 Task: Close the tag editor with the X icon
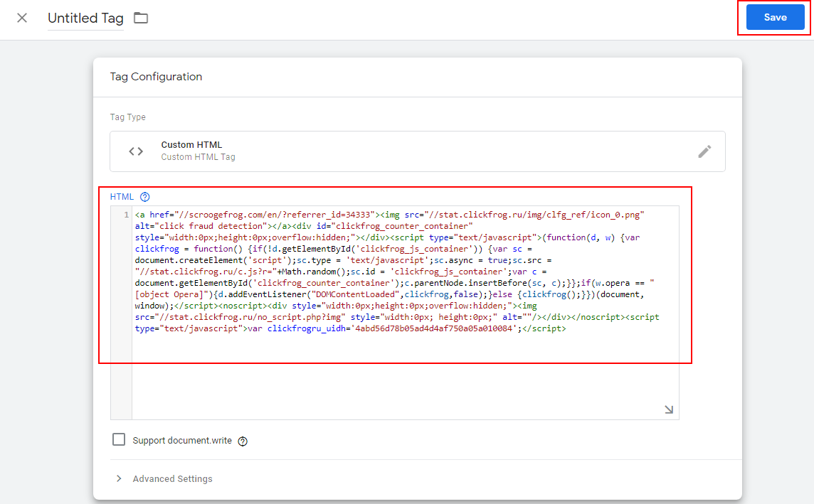(x=22, y=18)
